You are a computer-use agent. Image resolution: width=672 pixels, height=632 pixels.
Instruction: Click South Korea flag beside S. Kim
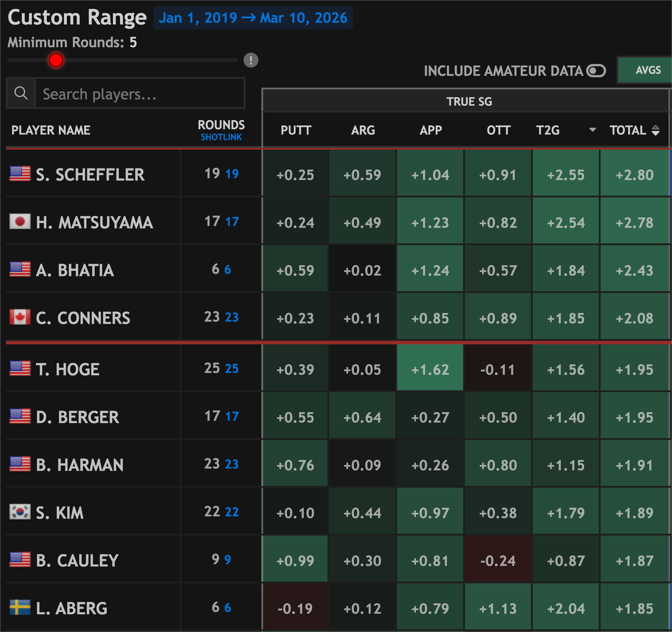coord(20,512)
